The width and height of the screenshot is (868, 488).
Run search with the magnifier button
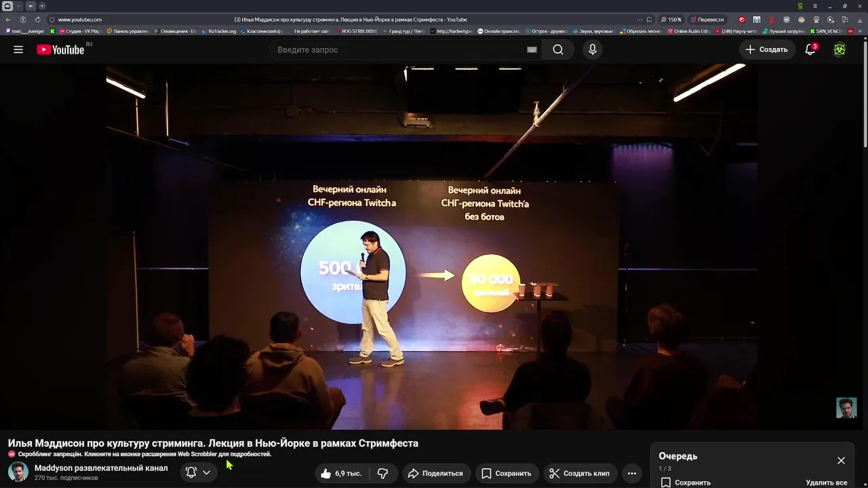[x=557, y=49]
